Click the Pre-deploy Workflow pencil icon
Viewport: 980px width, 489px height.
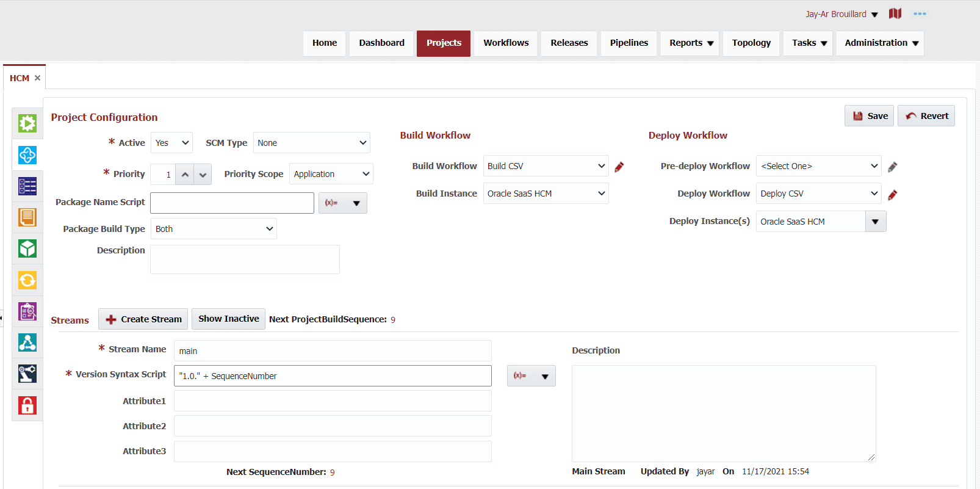pyautogui.click(x=892, y=167)
